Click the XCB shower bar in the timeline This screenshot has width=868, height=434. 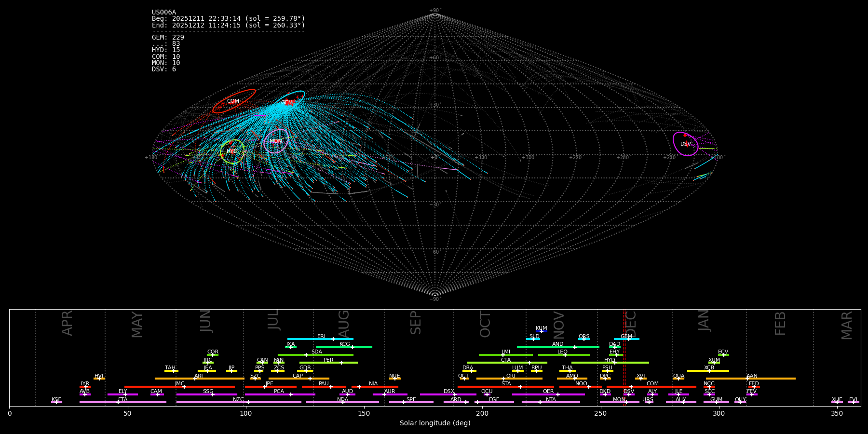point(708,371)
